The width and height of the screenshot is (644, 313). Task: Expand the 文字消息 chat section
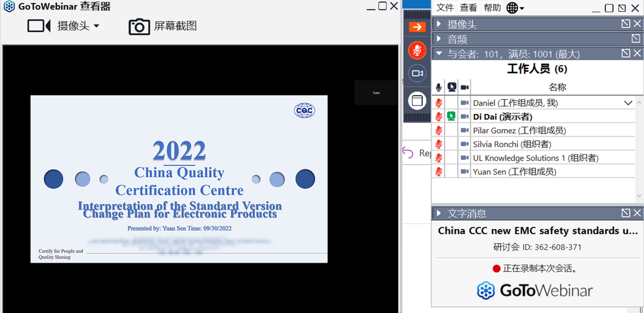coord(438,213)
